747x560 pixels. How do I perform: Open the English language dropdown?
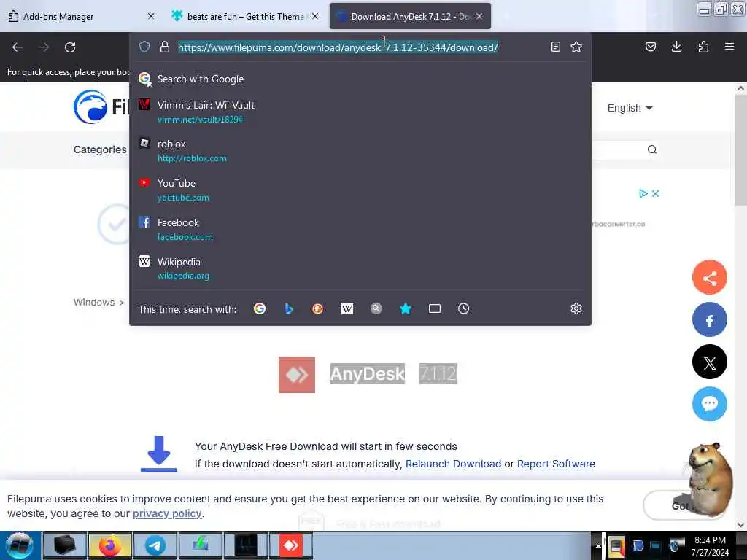630,108
